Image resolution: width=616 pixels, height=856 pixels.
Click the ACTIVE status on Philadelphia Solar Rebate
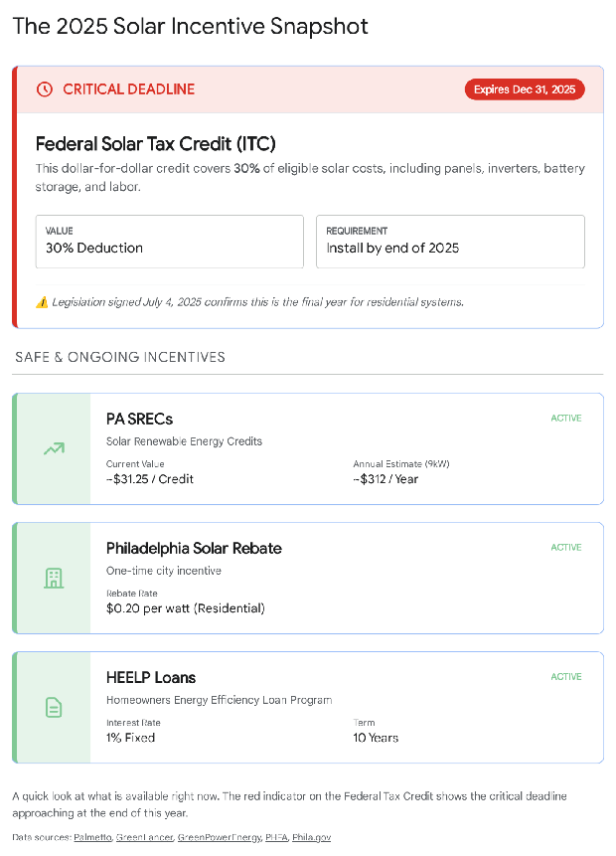click(x=566, y=548)
